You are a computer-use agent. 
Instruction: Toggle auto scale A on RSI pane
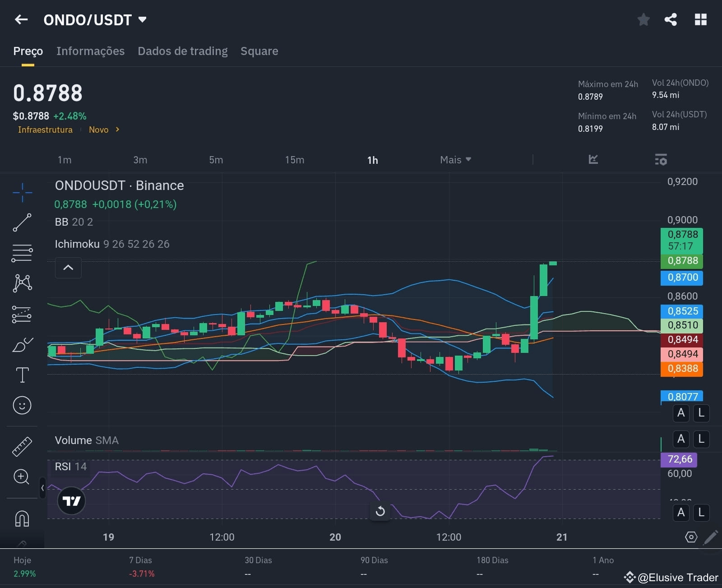(681, 513)
